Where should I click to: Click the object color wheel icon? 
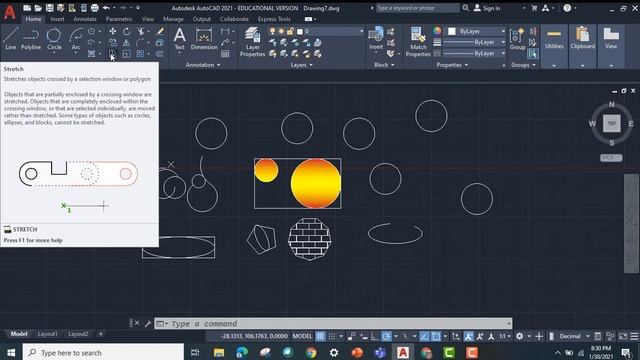tap(437, 31)
